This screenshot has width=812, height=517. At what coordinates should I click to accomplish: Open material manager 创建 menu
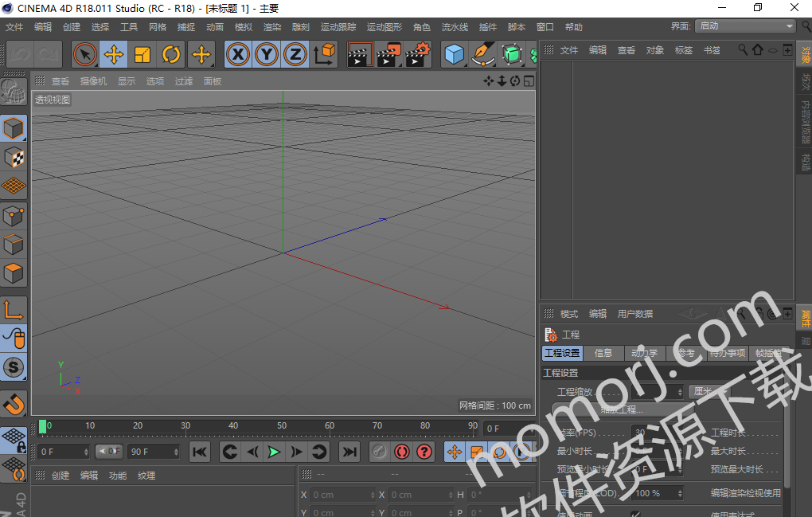click(60, 476)
